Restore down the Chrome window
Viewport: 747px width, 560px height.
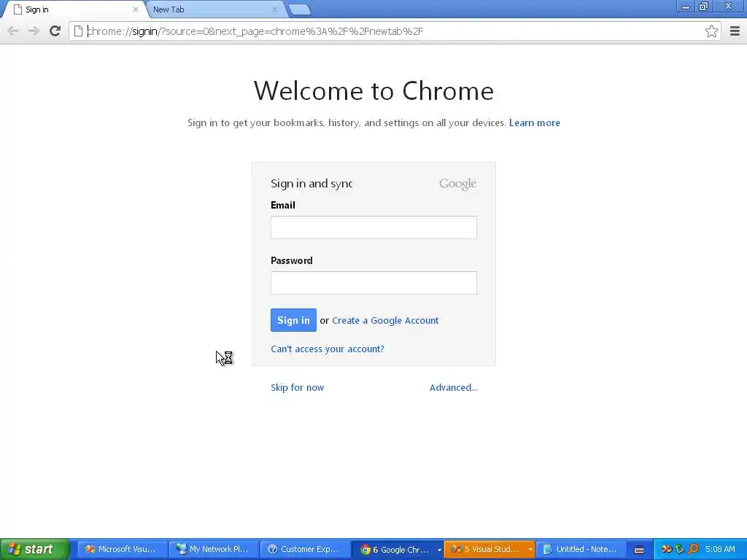(704, 7)
